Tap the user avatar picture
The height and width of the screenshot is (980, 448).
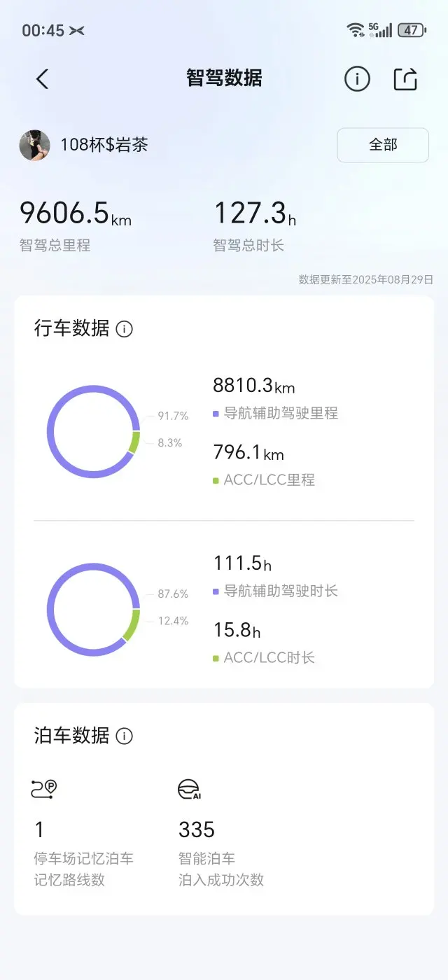point(34,145)
